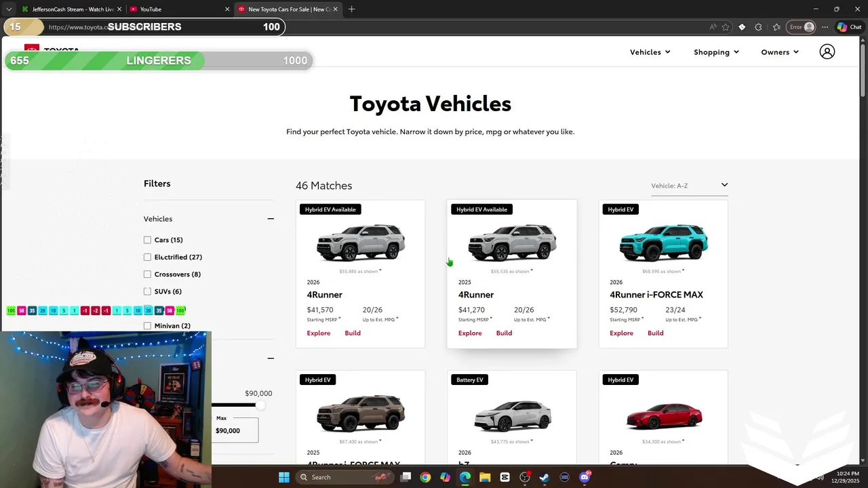Screen dimensions: 868x488
Task: Open the tab actions menu arrow
Action: (x=9, y=9)
